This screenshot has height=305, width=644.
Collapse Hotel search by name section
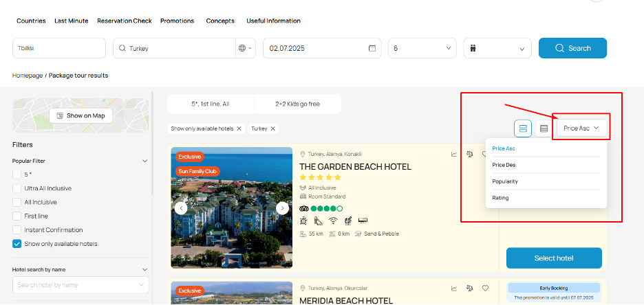click(x=144, y=270)
